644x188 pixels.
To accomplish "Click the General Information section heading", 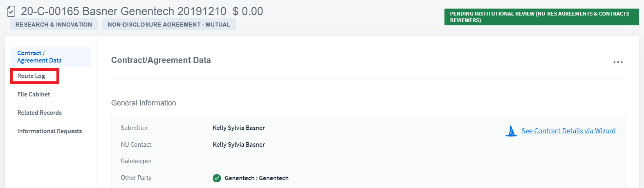I will [144, 103].
